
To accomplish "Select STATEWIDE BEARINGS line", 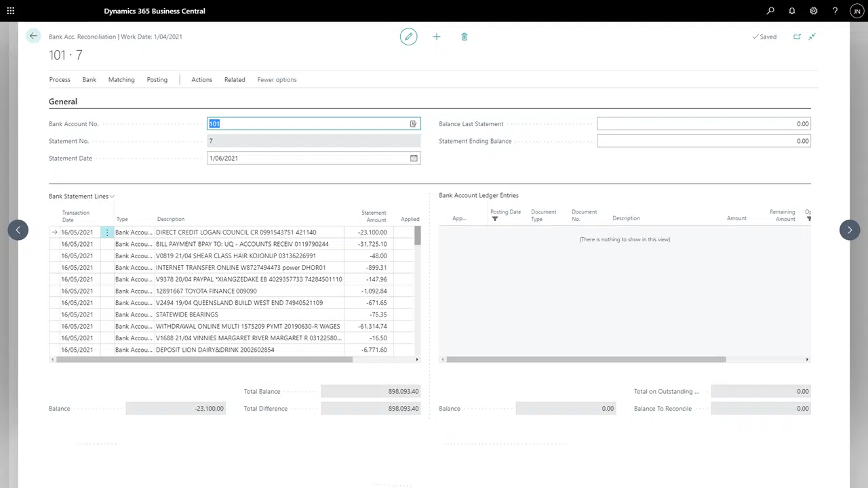I will coord(187,314).
